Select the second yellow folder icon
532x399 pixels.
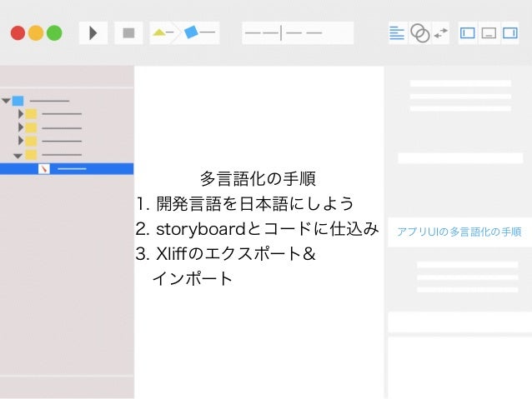pyautogui.click(x=31, y=127)
